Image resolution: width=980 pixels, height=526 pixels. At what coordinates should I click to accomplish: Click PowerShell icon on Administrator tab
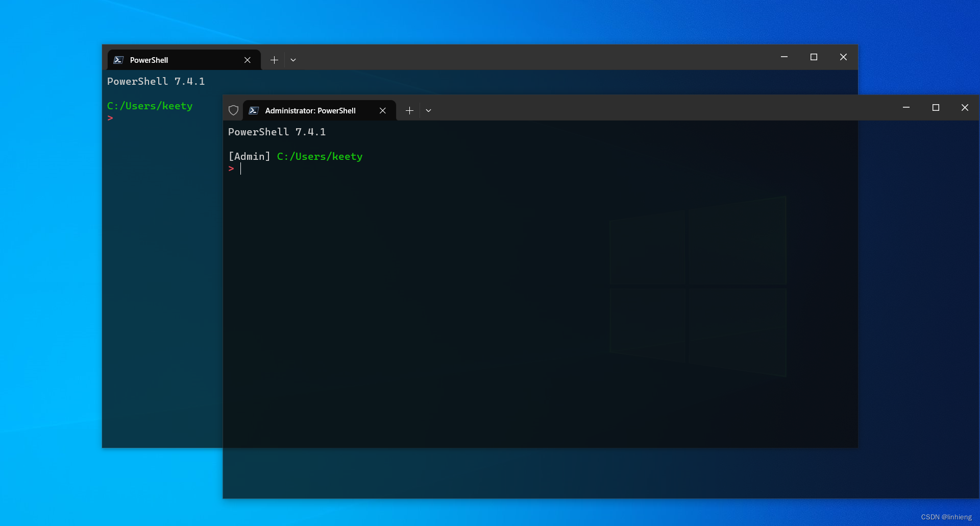point(254,110)
